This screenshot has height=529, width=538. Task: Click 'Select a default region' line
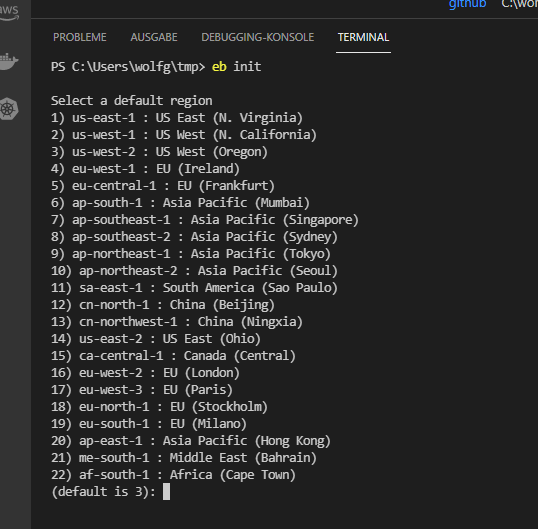132,101
